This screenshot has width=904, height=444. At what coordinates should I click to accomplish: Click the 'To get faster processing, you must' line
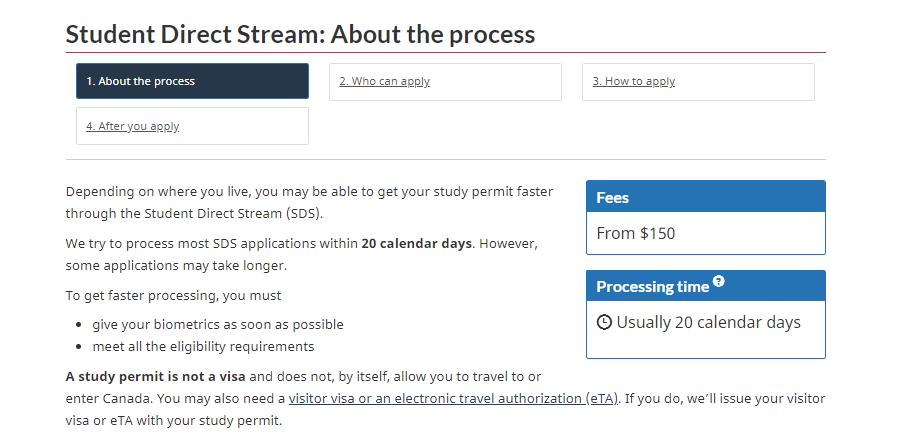coord(173,295)
